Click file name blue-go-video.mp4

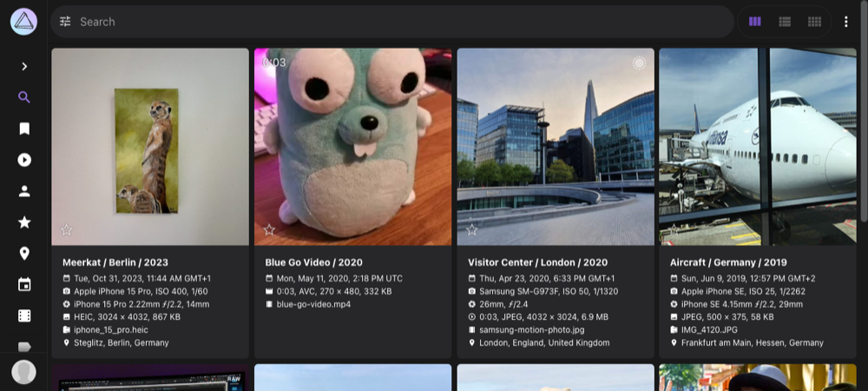tap(314, 304)
